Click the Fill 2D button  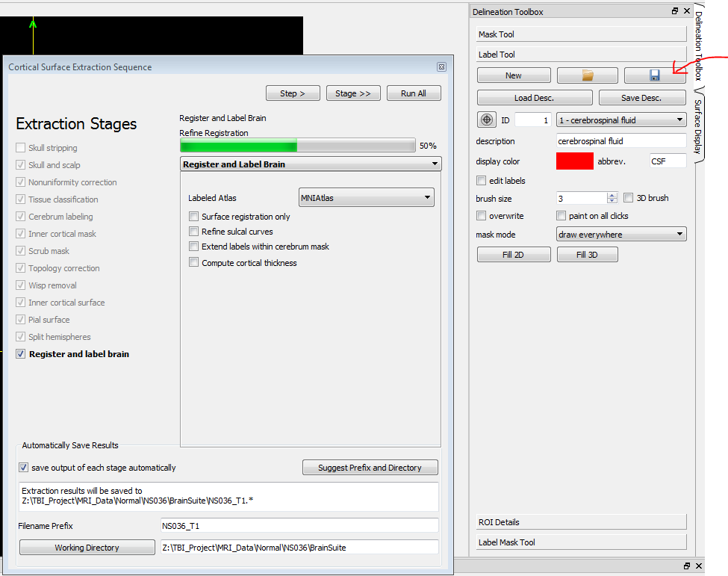[514, 255]
